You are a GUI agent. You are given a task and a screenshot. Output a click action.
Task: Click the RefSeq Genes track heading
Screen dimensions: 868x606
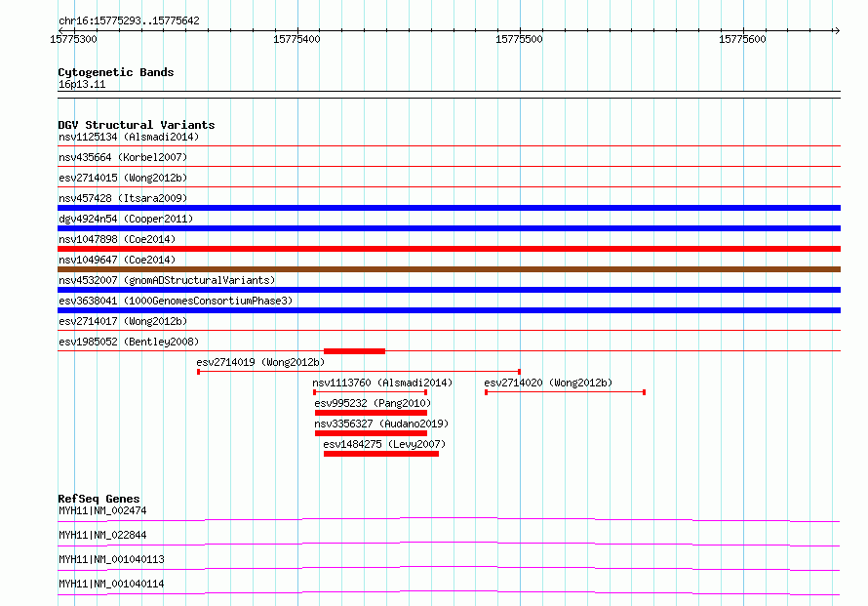pyautogui.click(x=99, y=499)
